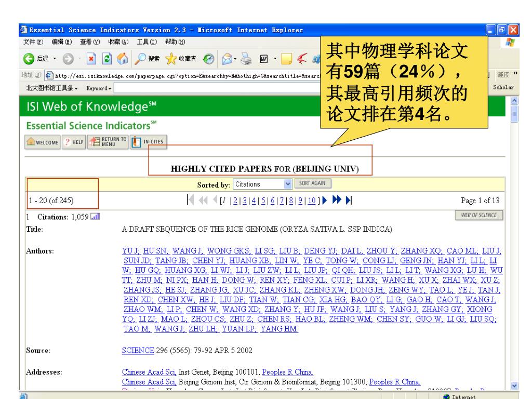Open citation graph icon beside 1,059
Screen dimensions: 532x399
[96, 217]
